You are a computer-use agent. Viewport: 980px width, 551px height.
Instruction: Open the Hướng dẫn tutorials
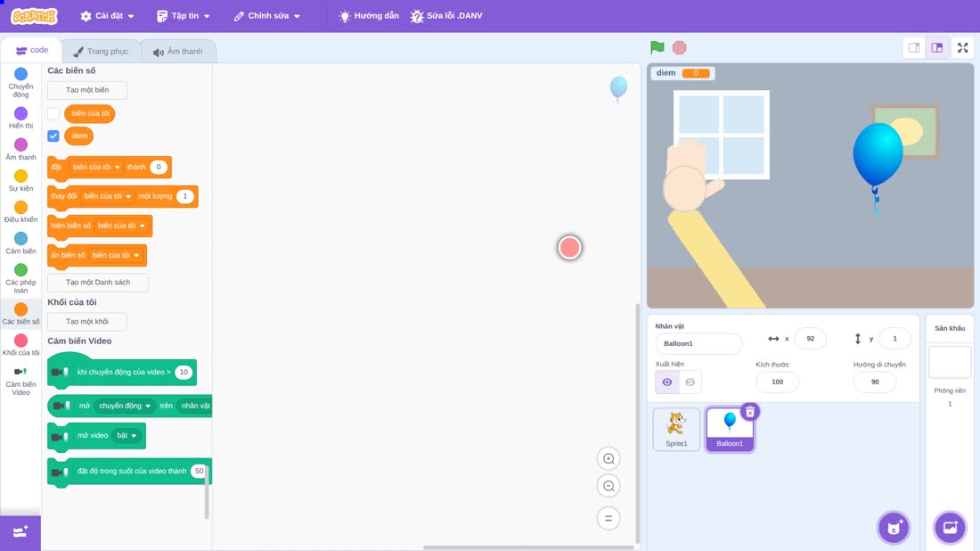(369, 16)
